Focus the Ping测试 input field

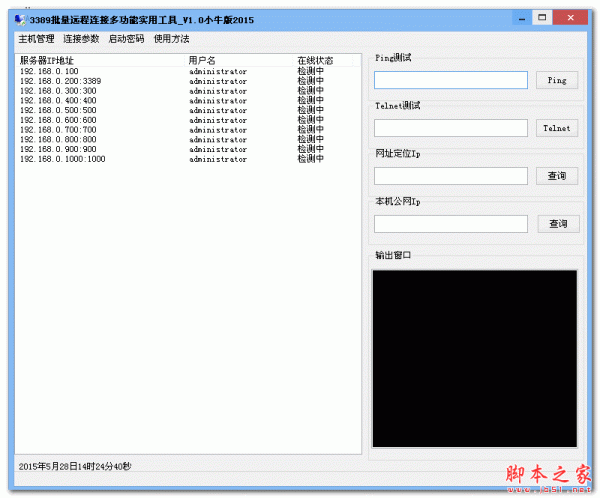[451, 80]
